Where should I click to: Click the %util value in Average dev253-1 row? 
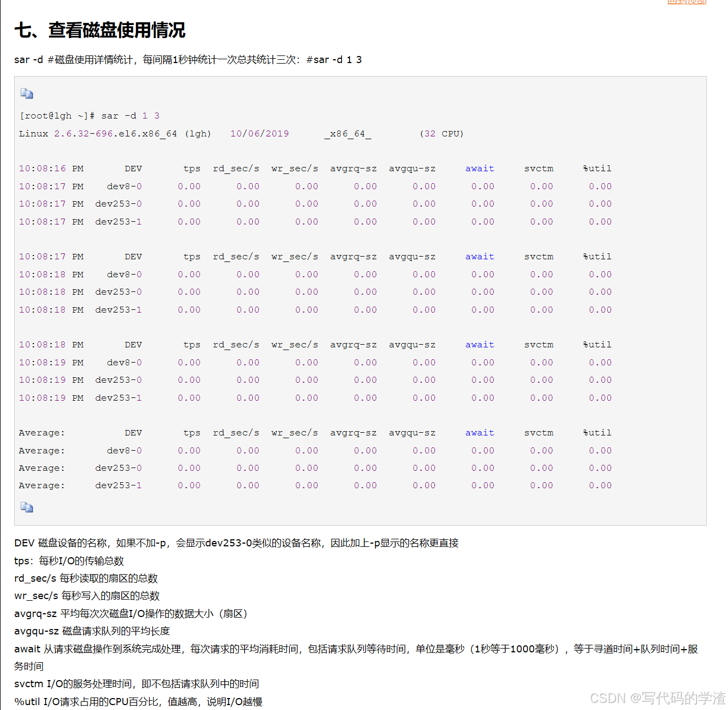click(x=600, y=485)
